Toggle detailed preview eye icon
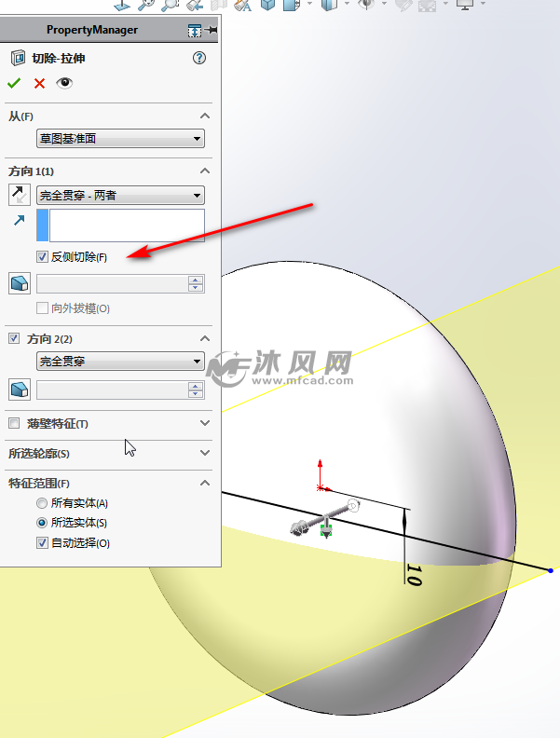Screen dimensions: 560x738 (x=64, y=83)
